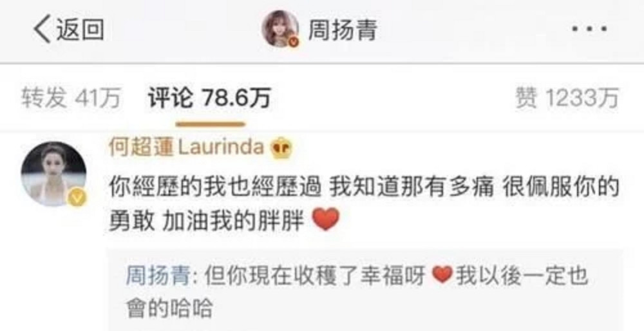The height and width of the screenshot is (331, 644).
Task: Open the 何超蓮 Laurinda username link
Action: (186, 148)
